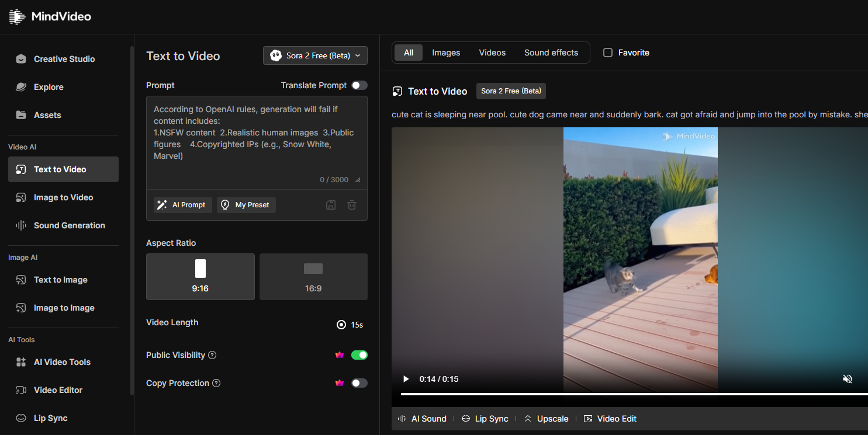Click the result prompt text starting "cute cat is sleeping"
This screenshot has width=868, height=435.
[630, 114]
